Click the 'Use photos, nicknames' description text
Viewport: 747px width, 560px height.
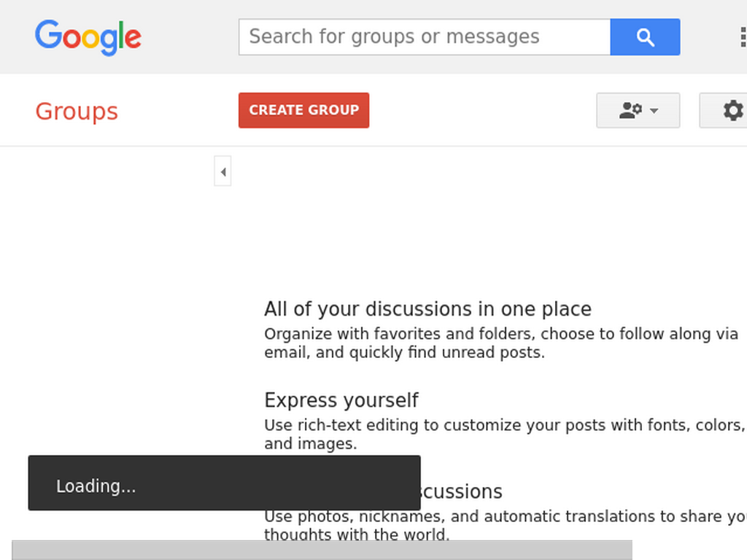pos(506,525)
